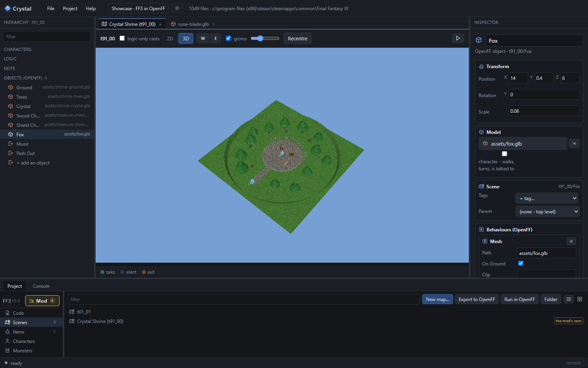Viewport: 588px width, 368px height.
Task: Click the Shield Ch... object icon
Action: (11, 125)
